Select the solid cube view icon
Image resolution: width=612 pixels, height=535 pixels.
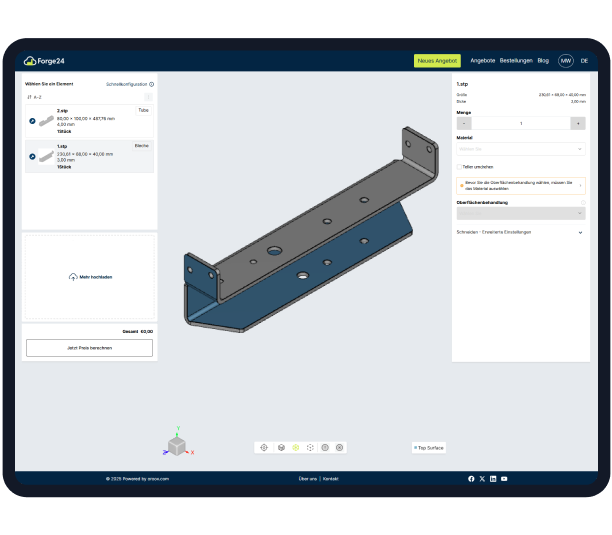281,447
